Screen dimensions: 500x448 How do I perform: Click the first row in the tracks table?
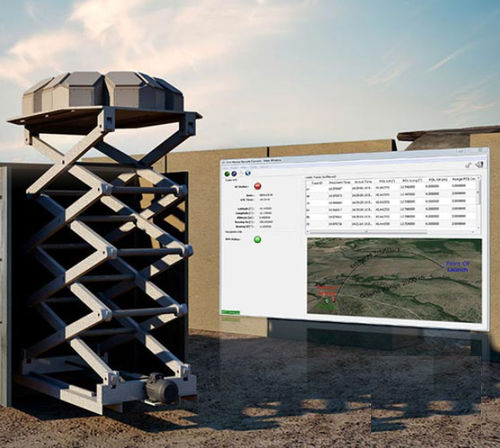coord(392,188)
